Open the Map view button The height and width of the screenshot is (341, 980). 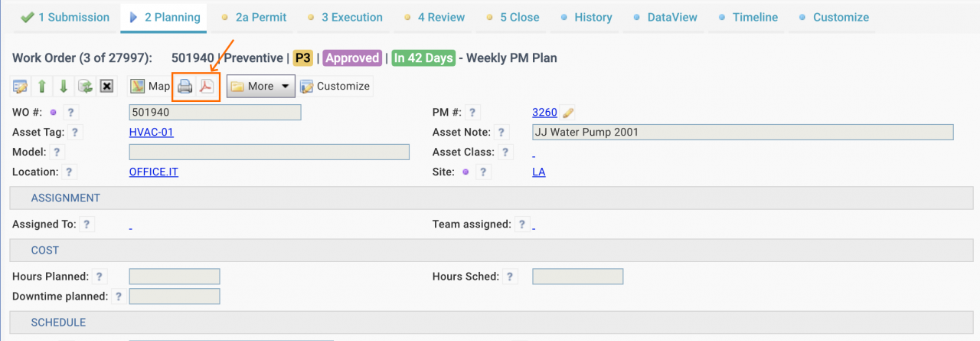click(x=149, y=87)
